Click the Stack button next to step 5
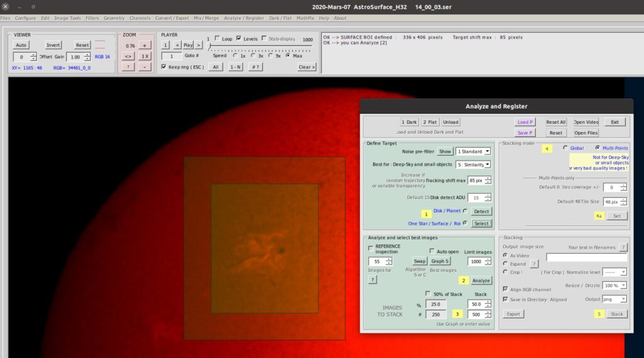The height and width of the screenshot is (358, 644). tap(617, 313)
